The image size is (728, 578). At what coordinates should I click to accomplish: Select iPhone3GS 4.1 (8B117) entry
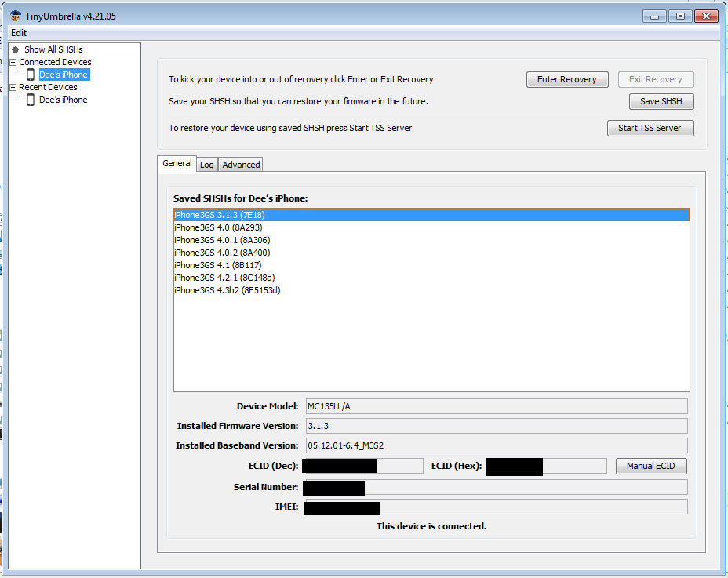pyautogui.click(x=431, y=265)
